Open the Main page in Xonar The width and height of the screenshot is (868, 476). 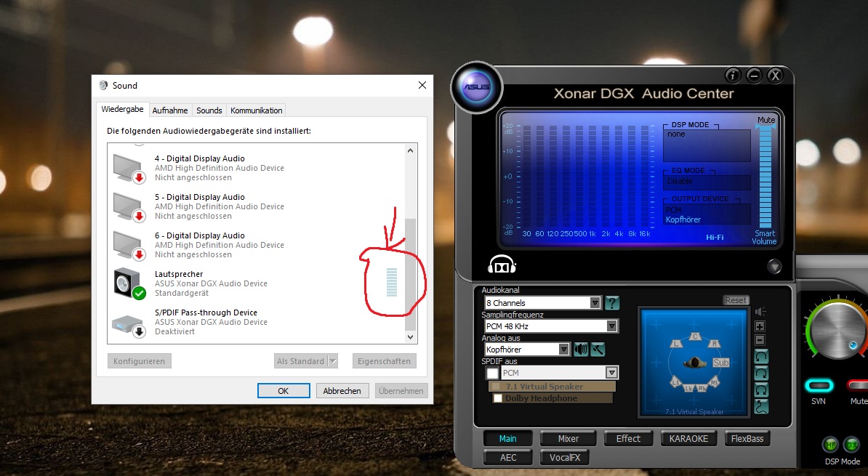[507, 438]
